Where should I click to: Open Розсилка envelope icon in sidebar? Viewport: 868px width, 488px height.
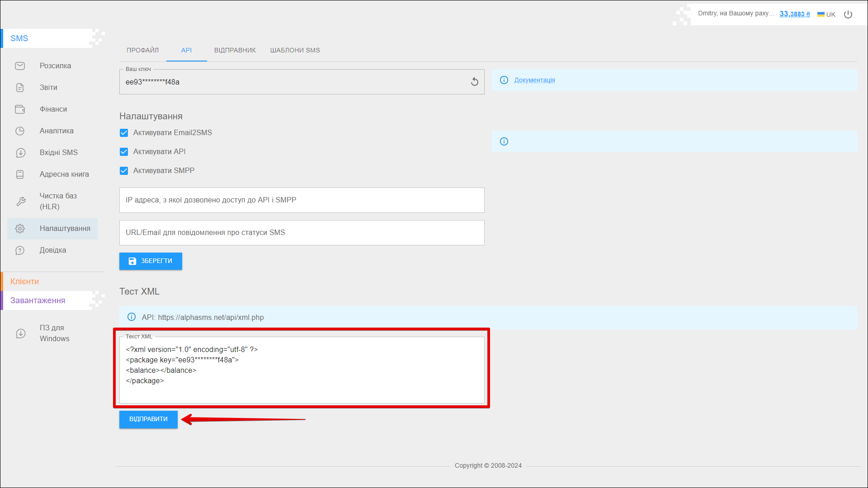coord(20,66)
